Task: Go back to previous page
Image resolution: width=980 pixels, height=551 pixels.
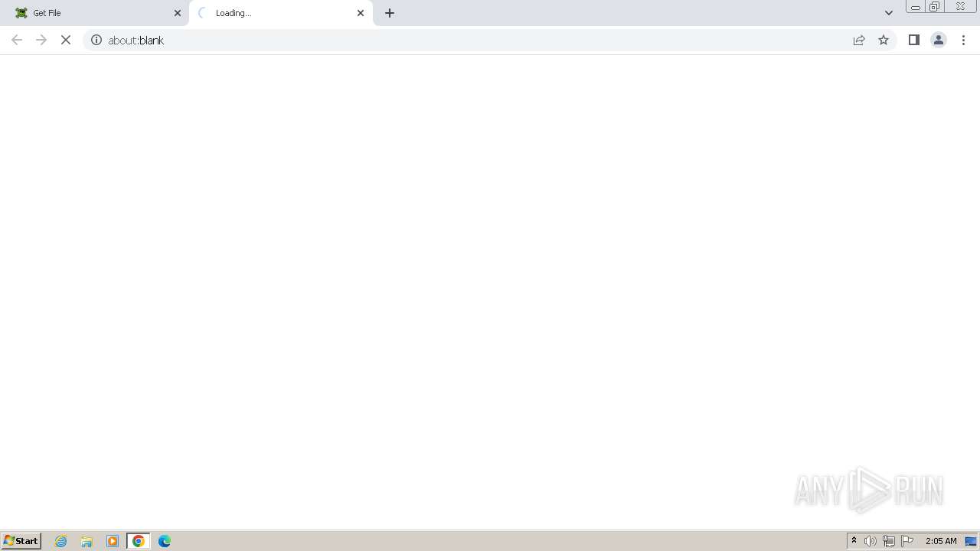Action: coord(17,40)
